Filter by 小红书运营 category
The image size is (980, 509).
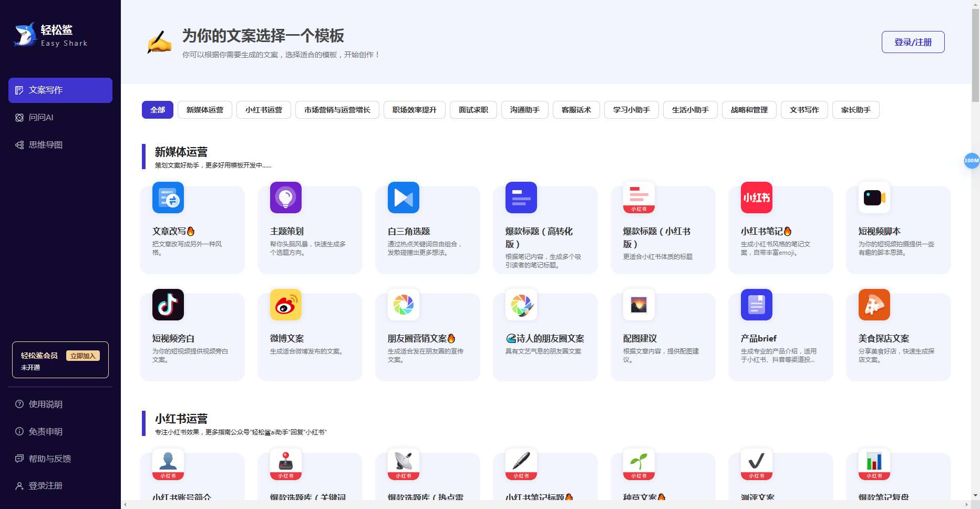click(264, 110)
